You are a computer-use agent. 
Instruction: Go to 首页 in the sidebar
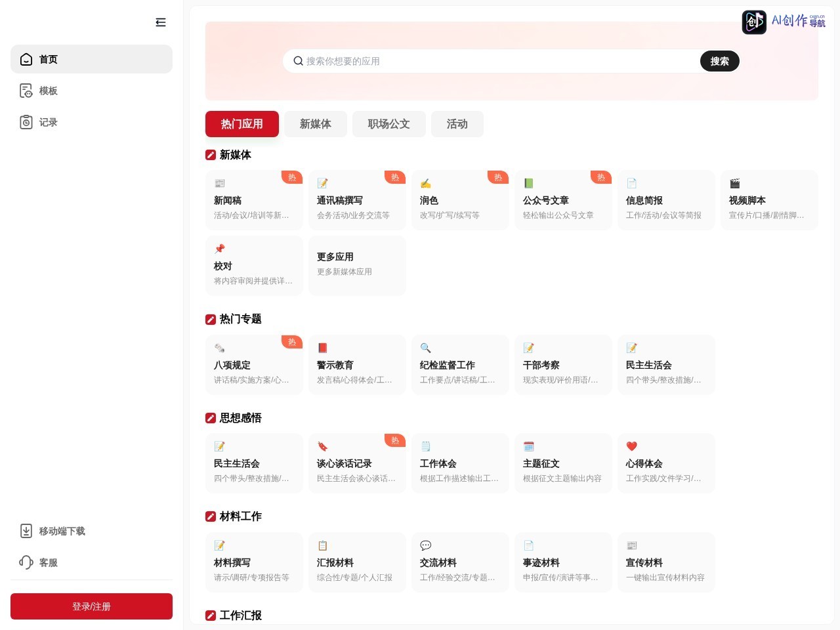(91, 59)
